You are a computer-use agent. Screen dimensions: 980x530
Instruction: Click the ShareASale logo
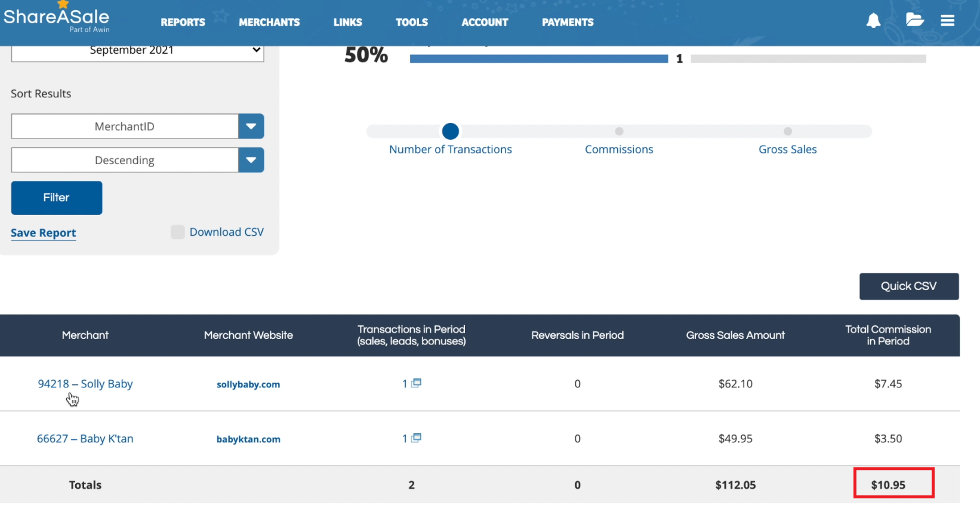[57, 18]
